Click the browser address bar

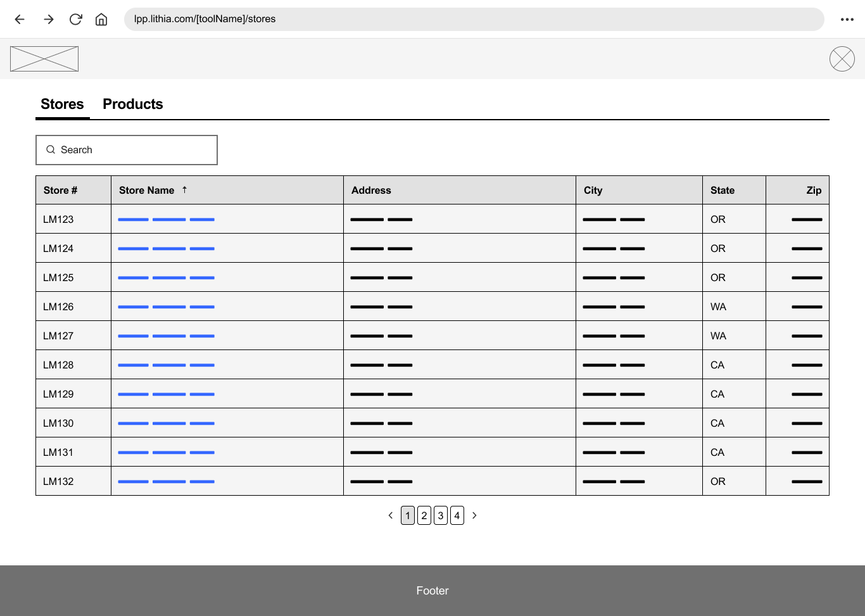click(x=474, y=19)
